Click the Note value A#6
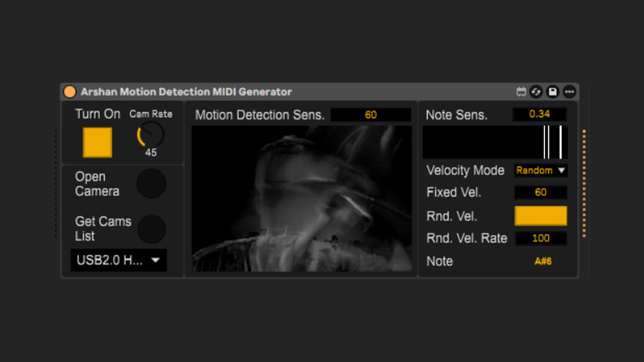The height and width of the screenshot is (362, 644). pyautogui.click(x=543, y=261)
